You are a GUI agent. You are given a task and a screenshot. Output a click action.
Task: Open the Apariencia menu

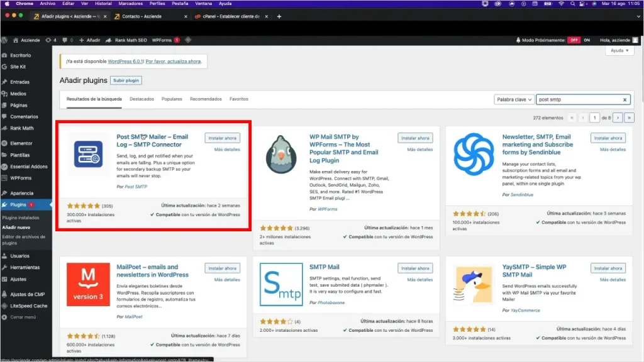tap(22, 194)
